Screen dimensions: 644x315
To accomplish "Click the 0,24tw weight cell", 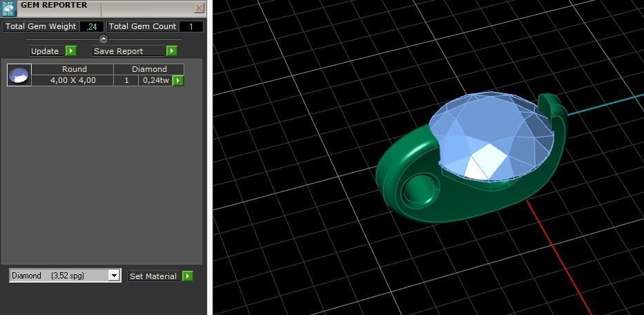I will (x=156, y=80).
